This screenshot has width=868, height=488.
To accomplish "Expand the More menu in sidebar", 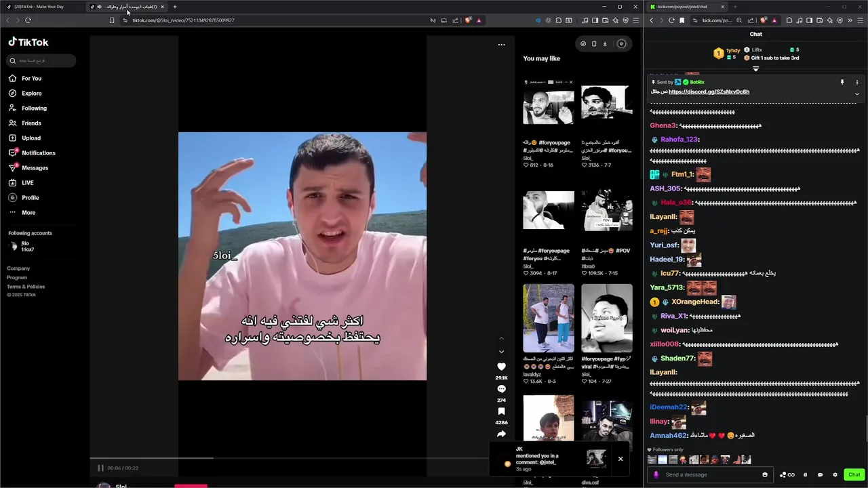I will click(x=22, y=213).
